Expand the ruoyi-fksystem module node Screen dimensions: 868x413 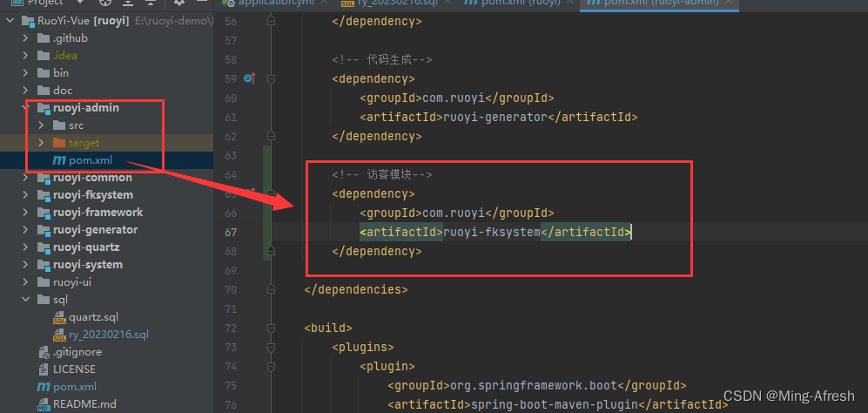coord(26,195)
